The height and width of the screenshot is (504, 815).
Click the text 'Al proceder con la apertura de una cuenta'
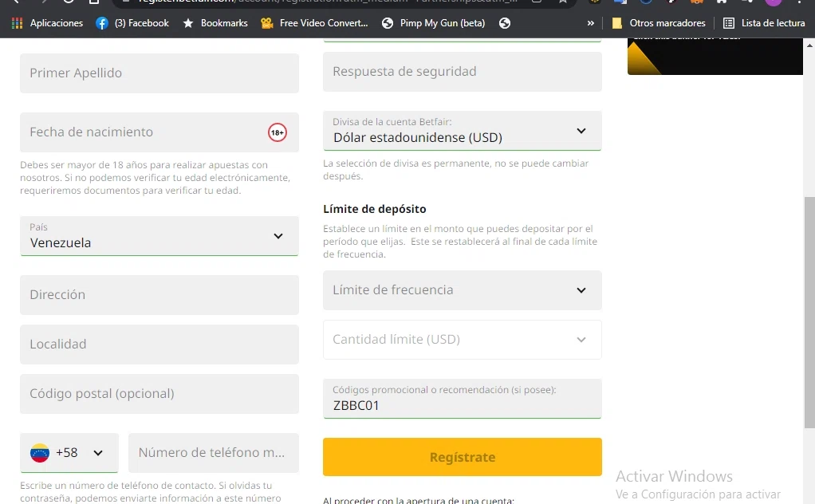click(419, 500)
